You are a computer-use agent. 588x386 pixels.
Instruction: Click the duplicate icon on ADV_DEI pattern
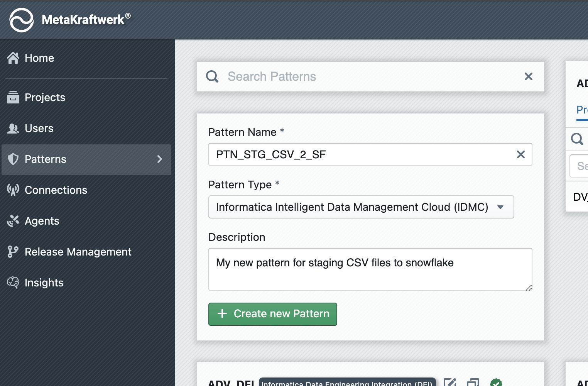point(473,383)
